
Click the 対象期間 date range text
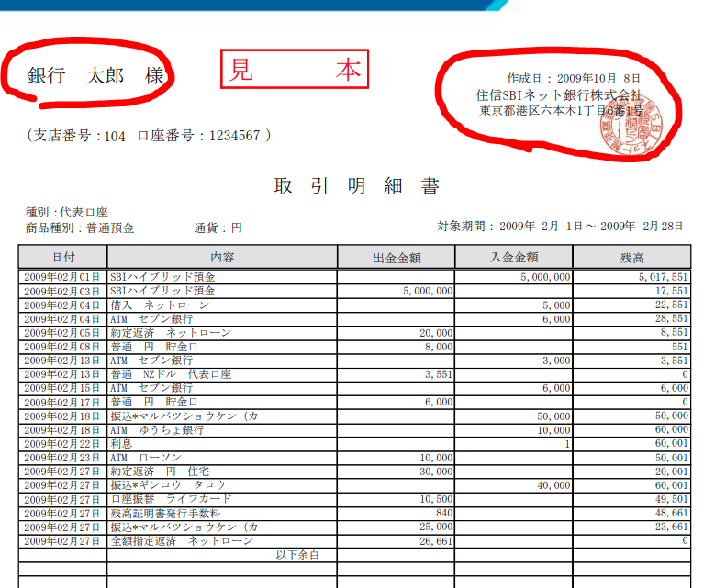click(x=561, y=226)
